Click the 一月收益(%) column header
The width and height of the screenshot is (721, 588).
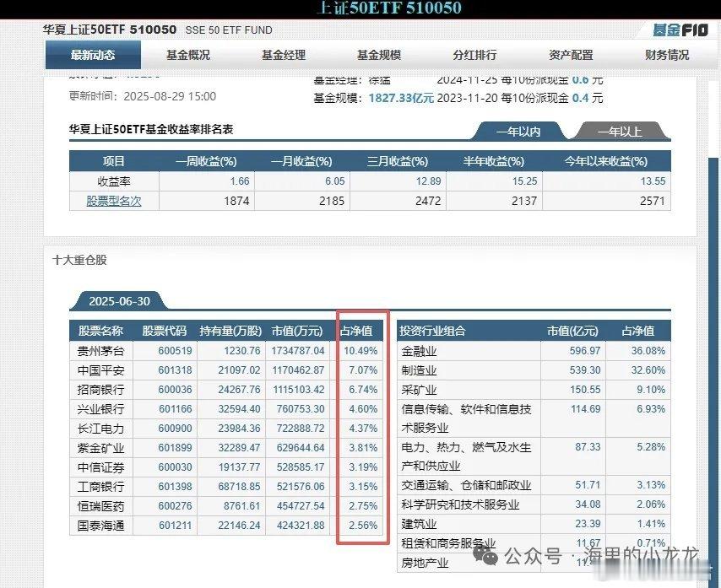[x=301, y=161]
